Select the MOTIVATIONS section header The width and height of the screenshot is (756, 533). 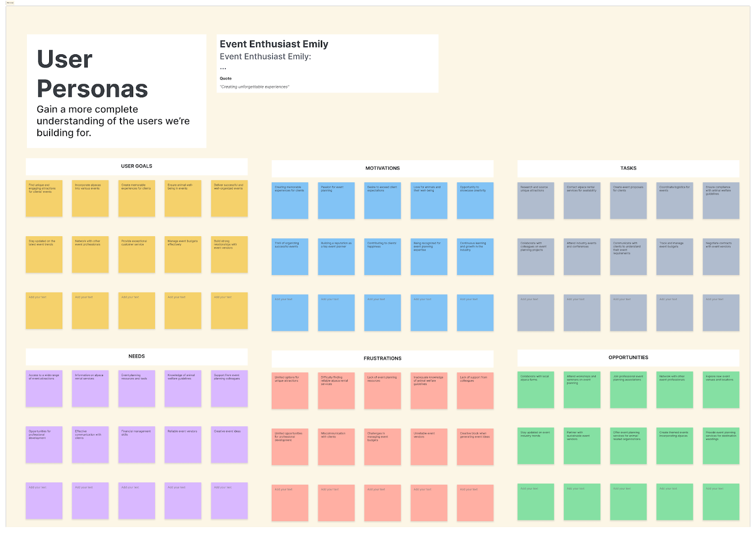coord(382,168)
